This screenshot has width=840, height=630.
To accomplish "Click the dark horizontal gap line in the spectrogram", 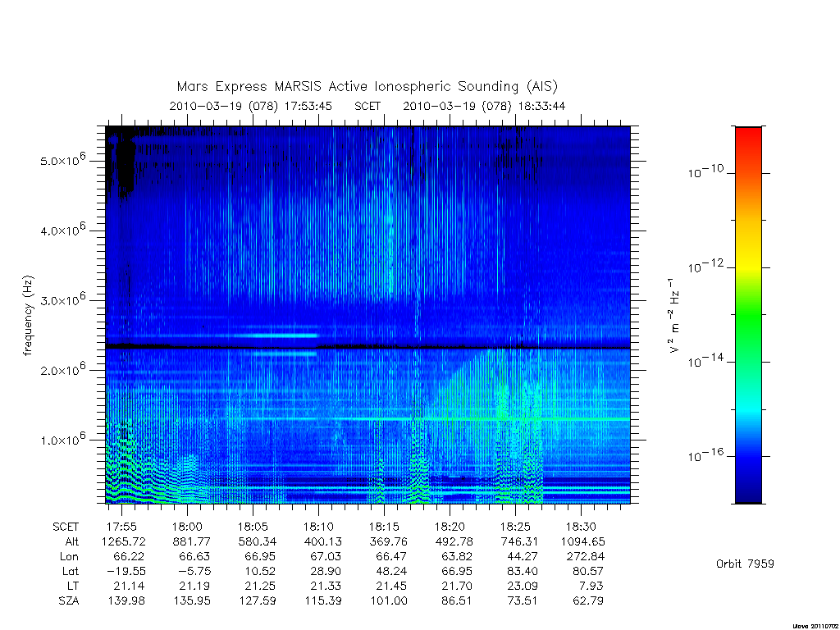I will (x=367, y=347).
